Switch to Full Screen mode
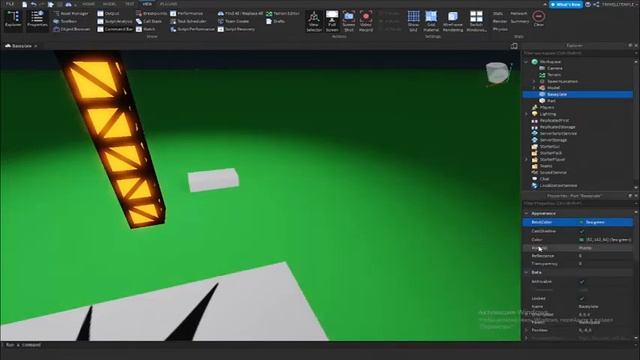This screenshot has height=360, width=640. pos(332,21)
